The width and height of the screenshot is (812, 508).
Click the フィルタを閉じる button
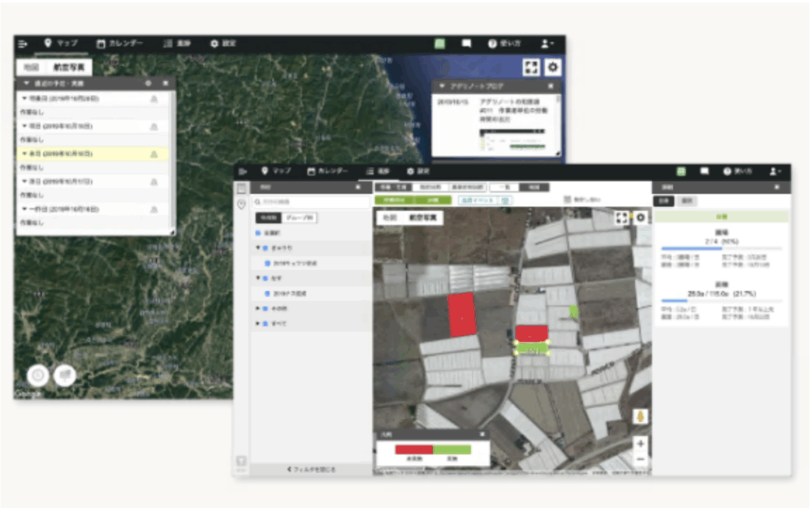[x=311, y=470]
